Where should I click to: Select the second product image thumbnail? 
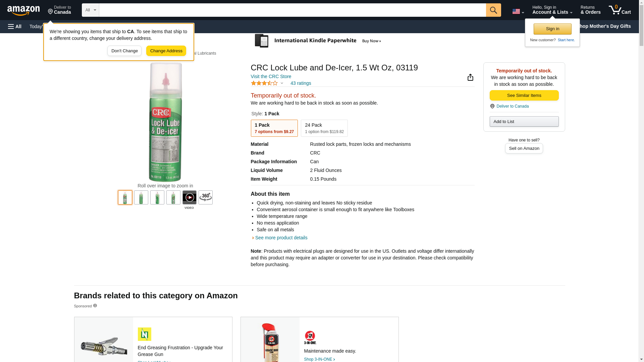coord(141,197)
